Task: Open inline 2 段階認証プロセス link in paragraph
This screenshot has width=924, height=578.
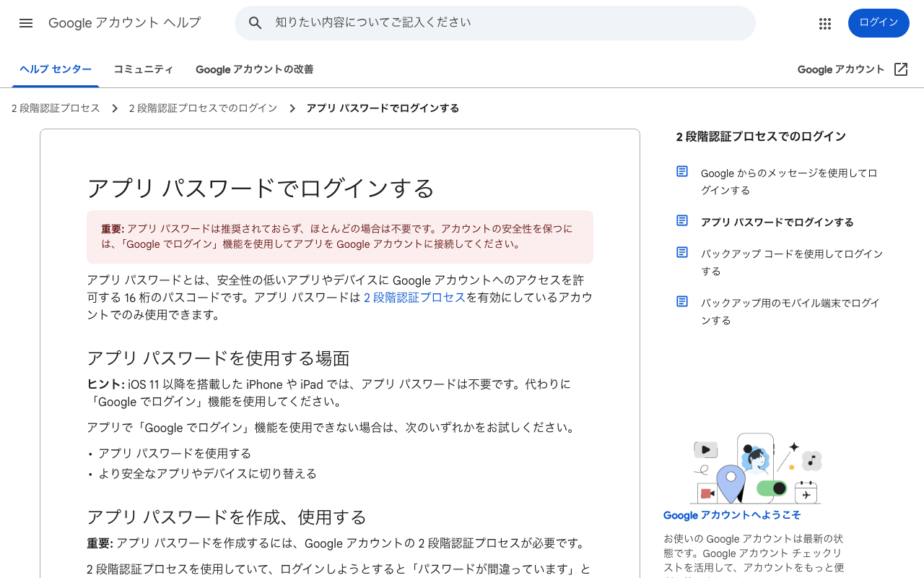Action: (414, 298)
